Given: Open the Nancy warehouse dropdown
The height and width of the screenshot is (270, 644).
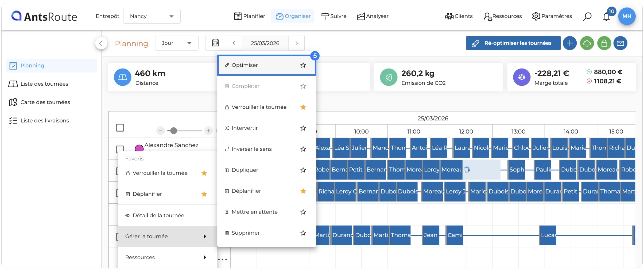Looking at the screenshot, I should click(152, 16).
